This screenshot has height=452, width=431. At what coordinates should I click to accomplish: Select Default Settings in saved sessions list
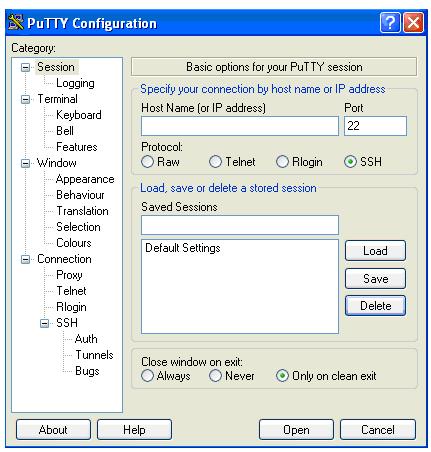click(183, 248)
